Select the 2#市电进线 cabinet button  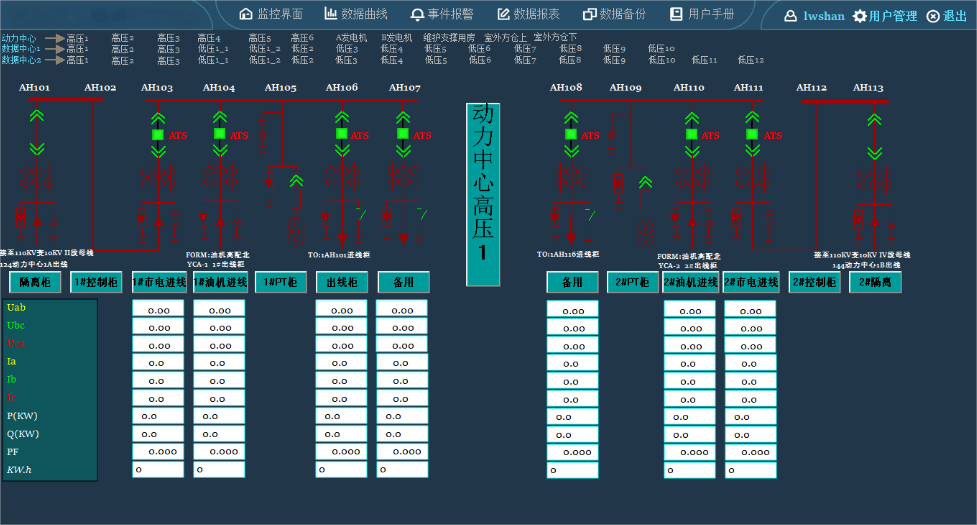point(751,282)
